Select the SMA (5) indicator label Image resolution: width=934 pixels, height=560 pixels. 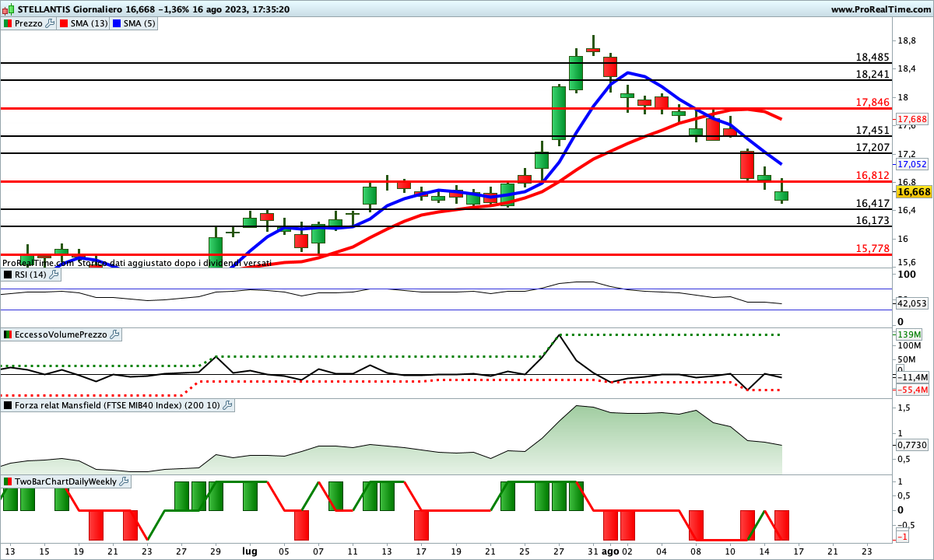tap(140, 23)
